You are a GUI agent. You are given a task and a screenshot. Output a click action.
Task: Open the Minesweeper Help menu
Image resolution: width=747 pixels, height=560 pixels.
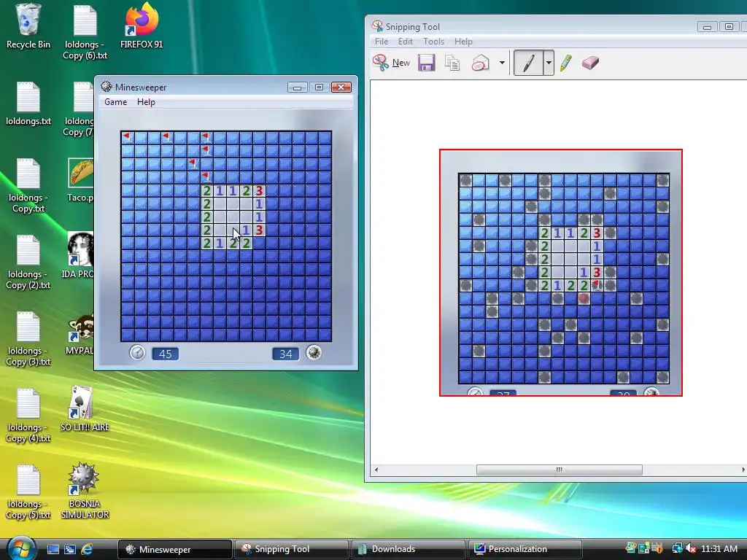(146, 102)
